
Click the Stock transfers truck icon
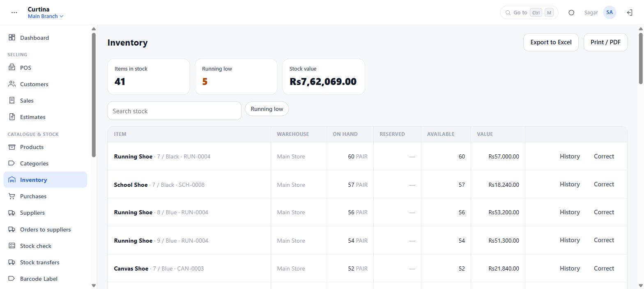click(x=12, y=262)
